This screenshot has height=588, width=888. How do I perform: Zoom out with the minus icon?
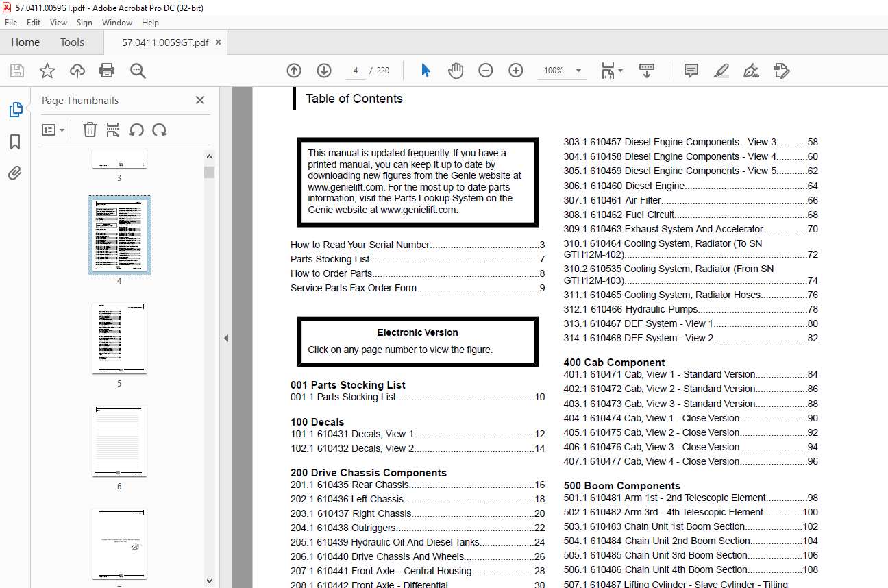tap(486, 71)
